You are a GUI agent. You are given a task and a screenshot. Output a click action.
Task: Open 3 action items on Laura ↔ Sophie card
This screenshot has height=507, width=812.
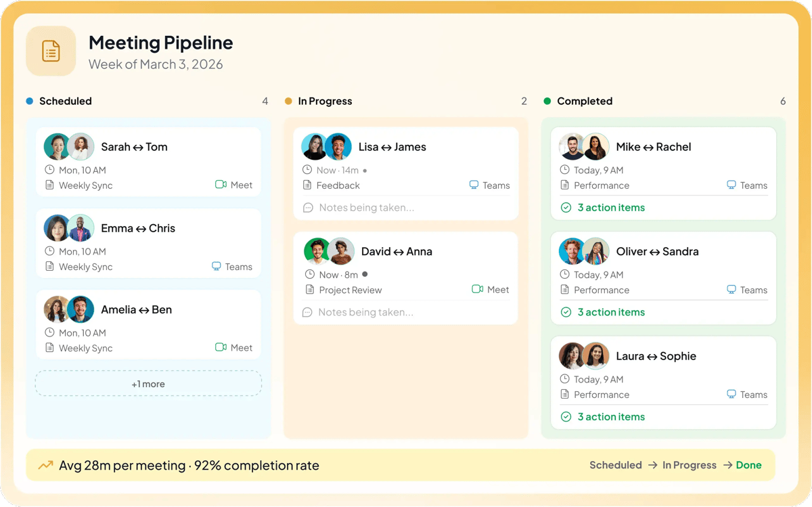(x=610, y=417)
